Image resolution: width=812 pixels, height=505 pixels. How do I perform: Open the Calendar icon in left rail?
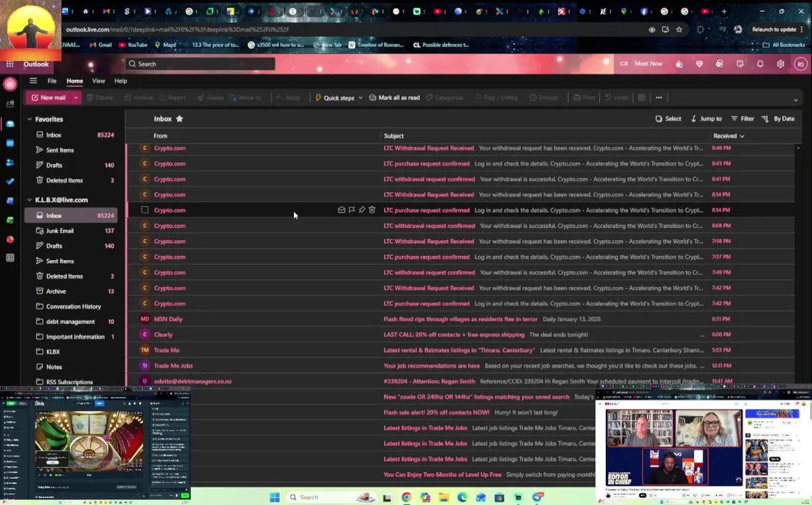click(x=10, y=143)
